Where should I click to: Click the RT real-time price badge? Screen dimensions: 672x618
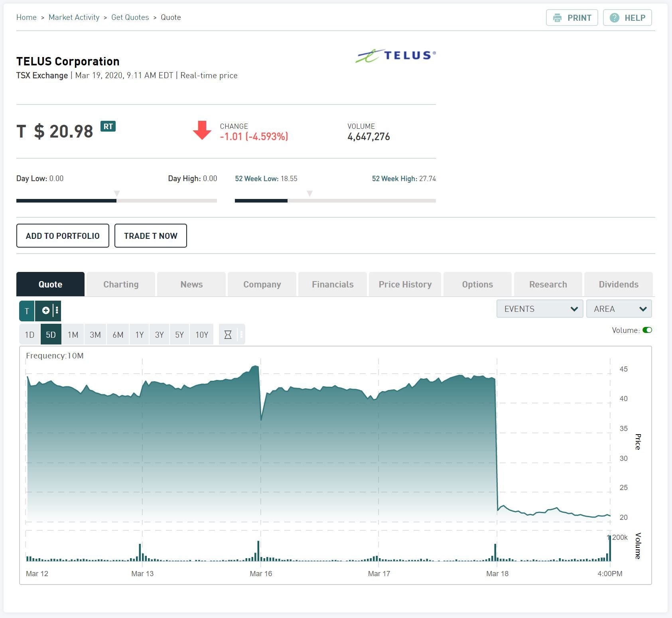107,126
